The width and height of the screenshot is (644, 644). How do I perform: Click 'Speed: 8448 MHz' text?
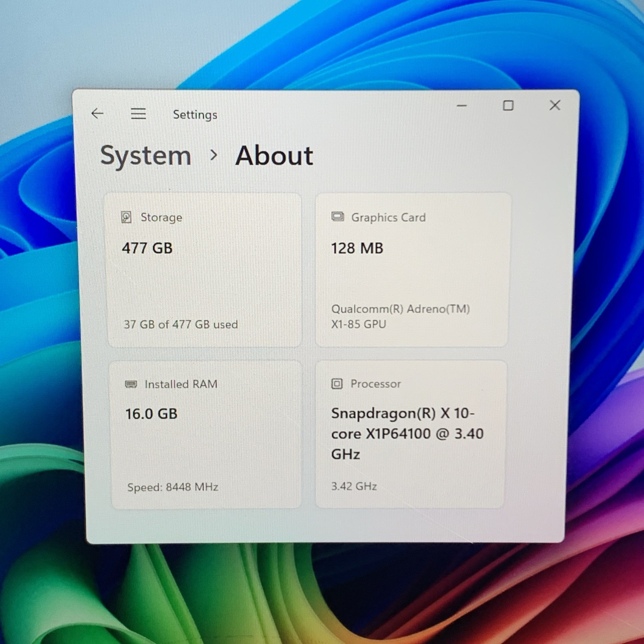point(173,487)
